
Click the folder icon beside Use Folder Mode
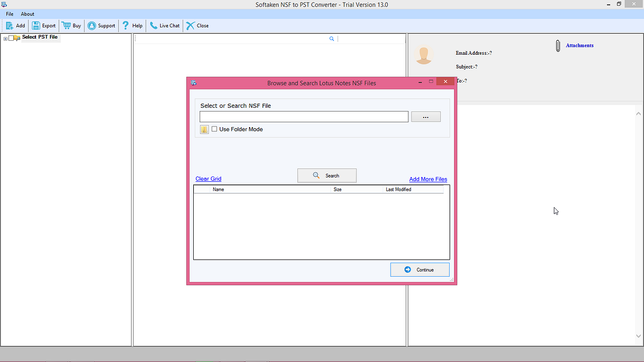coord(204,129)
